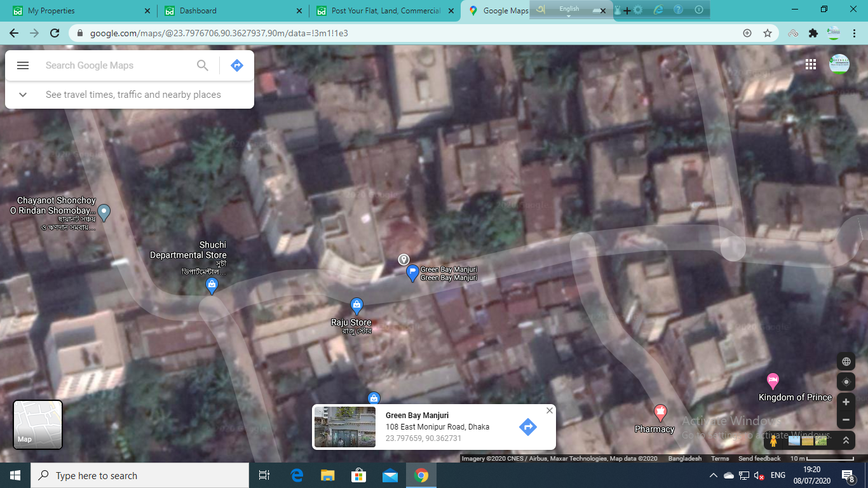Select the Shuchi Departmental Store pin
Viewport: 868px width, 488px height.
pos(212,287)
